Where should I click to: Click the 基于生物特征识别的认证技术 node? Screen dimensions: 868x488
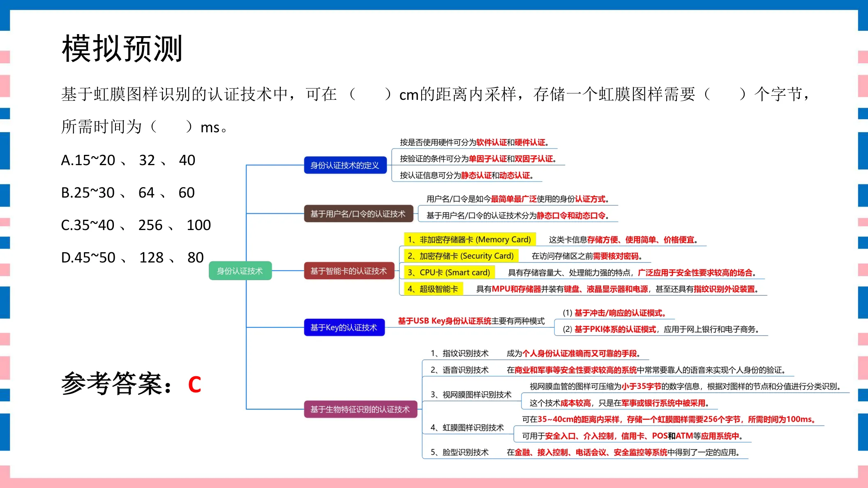360,409
